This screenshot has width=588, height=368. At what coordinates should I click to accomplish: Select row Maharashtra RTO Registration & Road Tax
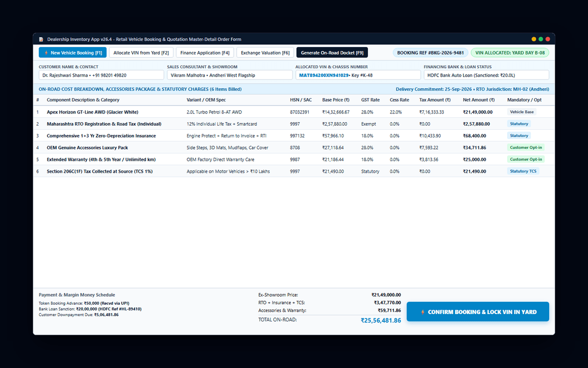tap(294, 124)
